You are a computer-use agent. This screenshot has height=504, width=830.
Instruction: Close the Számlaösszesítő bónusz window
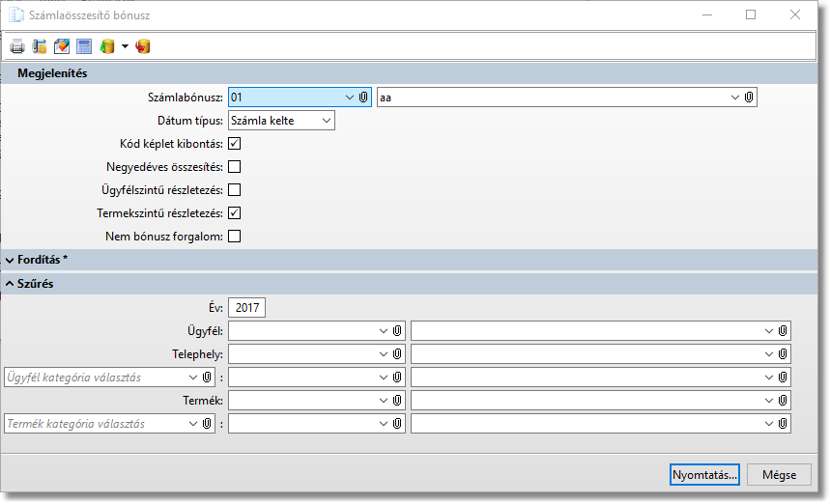coord(795,14)
